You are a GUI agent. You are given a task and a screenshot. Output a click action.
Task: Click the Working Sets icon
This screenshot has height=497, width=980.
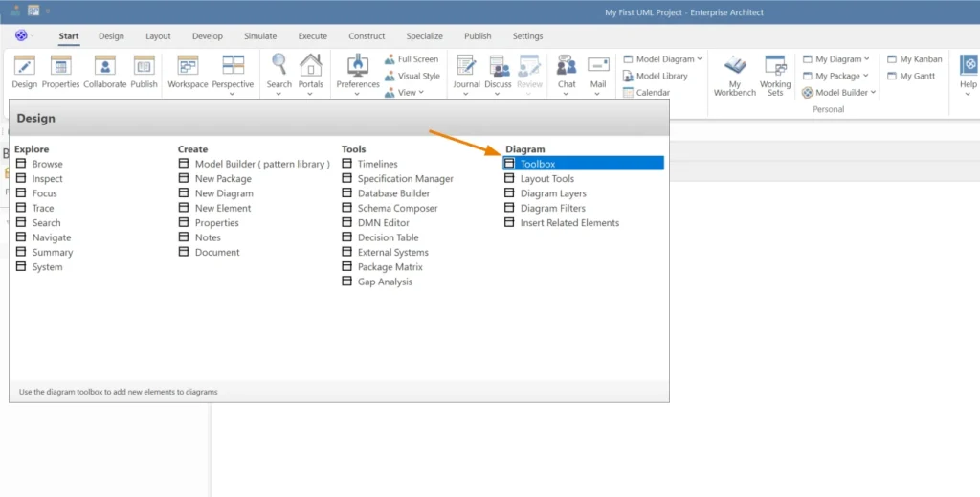click(x=775, y=75)
